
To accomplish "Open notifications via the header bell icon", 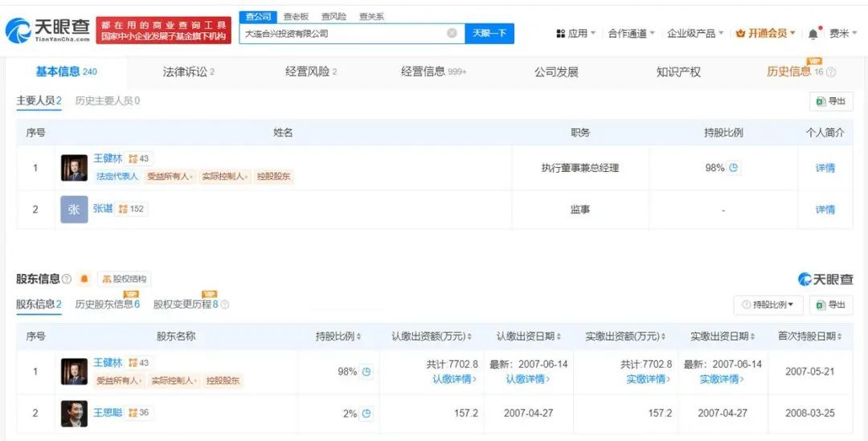I will [813, 34].
